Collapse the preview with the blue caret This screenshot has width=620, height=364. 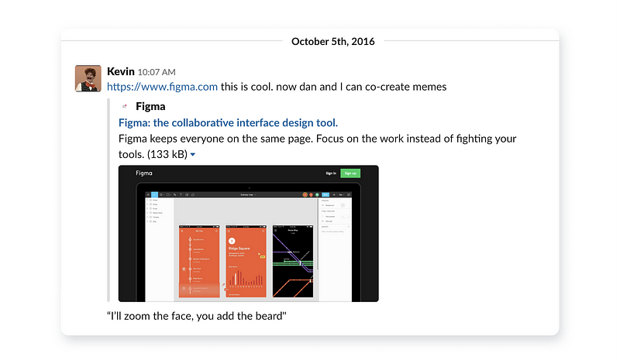point(193,155)
